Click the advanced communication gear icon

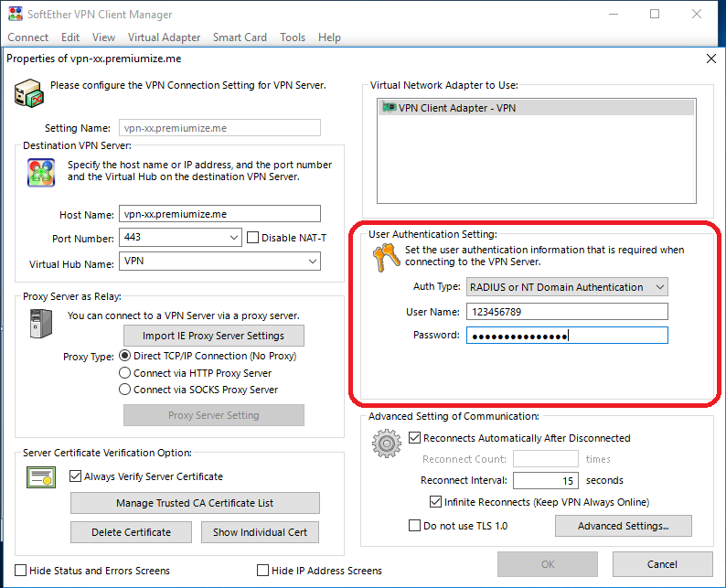(x=387, y=444)
